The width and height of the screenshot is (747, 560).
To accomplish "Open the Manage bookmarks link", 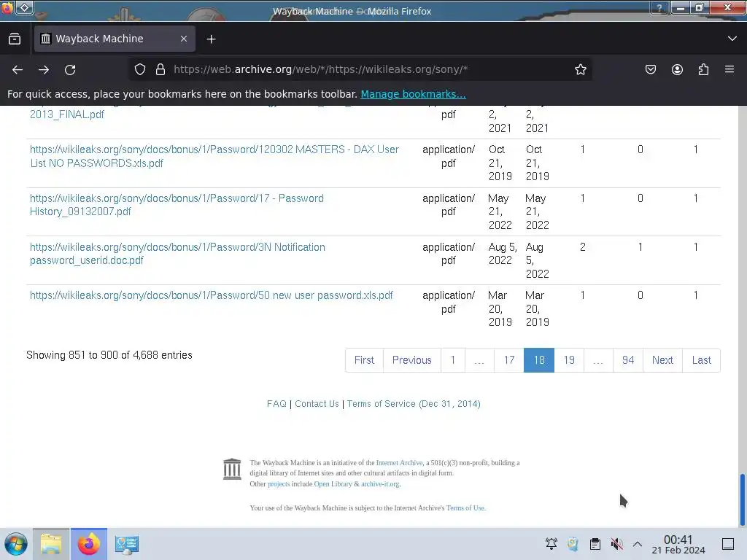I will [x=413, y=94].
